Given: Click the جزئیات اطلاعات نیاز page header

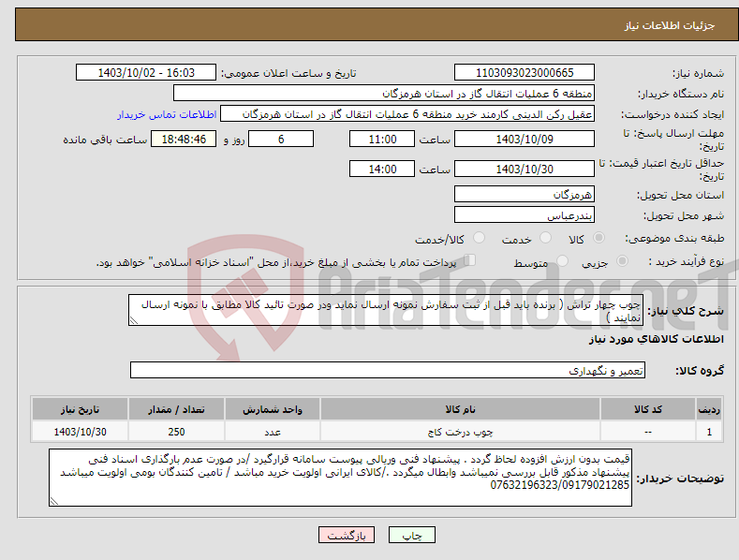Looking at the screenshot, I should coord(670,25).
